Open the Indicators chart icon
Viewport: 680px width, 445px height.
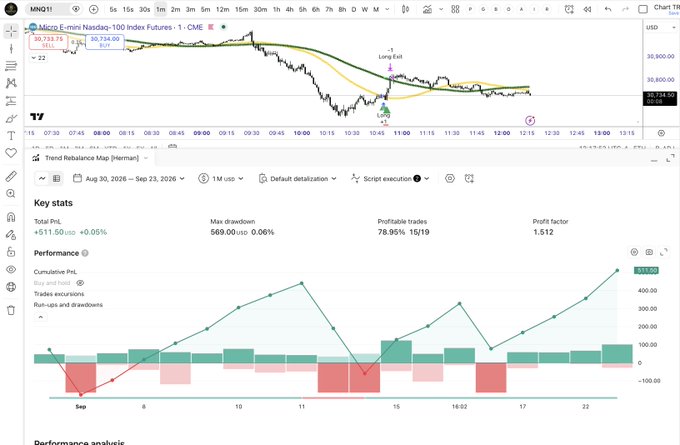pos(427,9)
